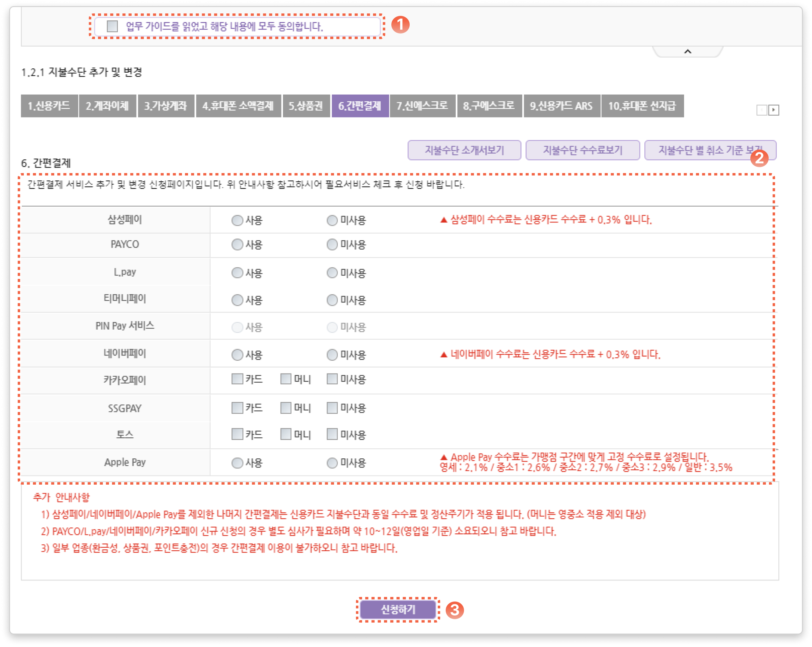Image resolution: width=812 pixels, height=647 pixels.
Task: Open the 4.휴대폰 소액결제 tab
Action: click(238, 106)
